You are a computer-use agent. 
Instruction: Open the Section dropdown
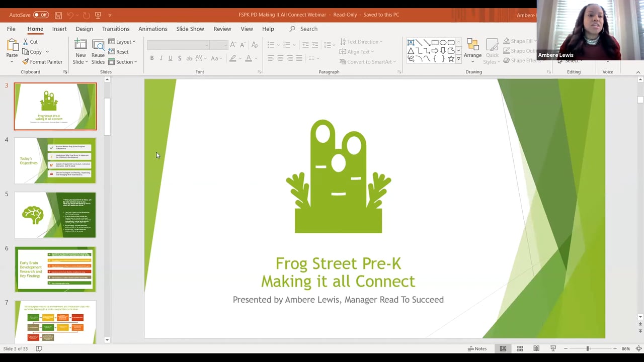pyautogui.click(x=122, y=62)
